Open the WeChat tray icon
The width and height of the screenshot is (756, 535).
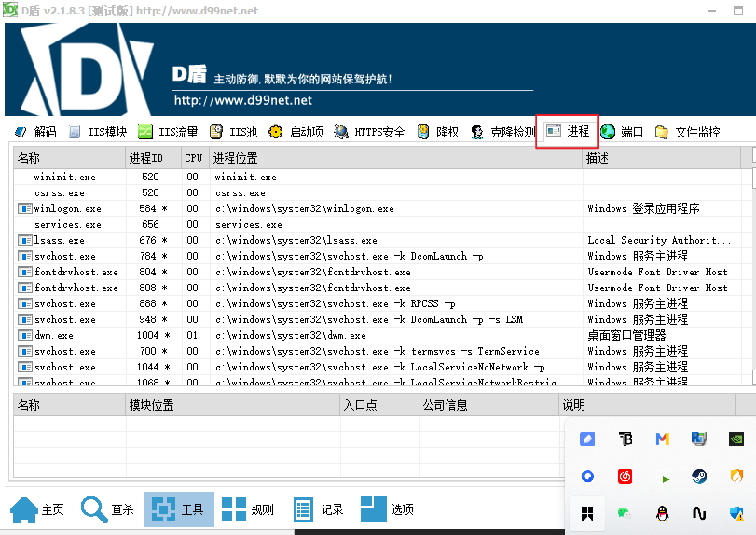pyautogui.click(x=625, y=514)
